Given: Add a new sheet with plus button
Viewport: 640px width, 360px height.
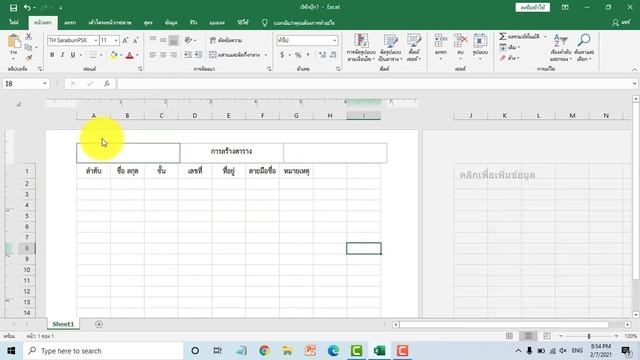Looking at the screenshot, I should pos(99,324).
